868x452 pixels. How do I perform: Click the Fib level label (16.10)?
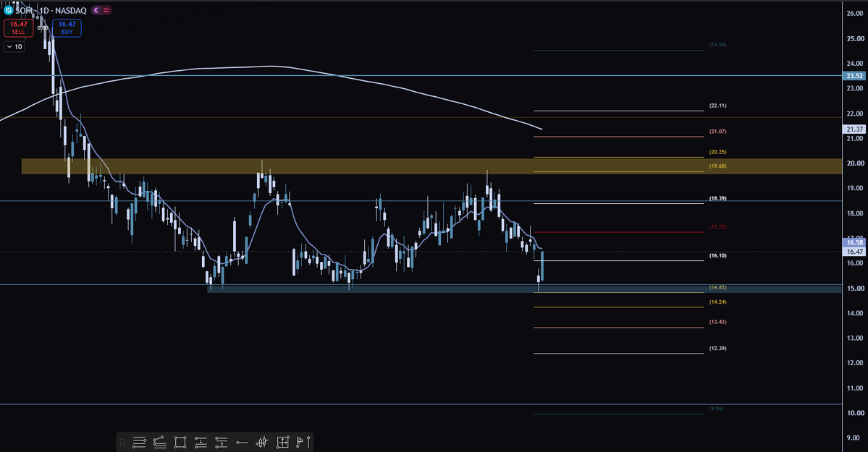tap(717, 255)
